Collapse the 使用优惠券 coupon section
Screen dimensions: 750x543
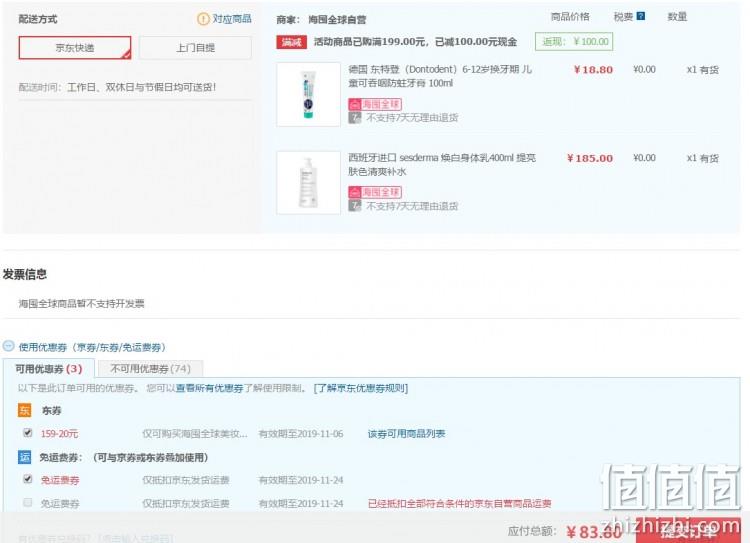pyautogui.click(x=9, y=346)
